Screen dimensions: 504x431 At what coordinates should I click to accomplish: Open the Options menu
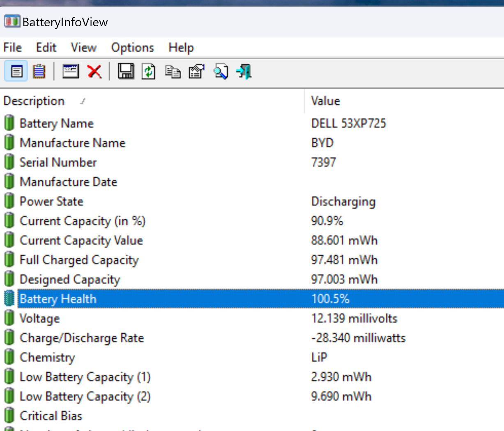tap(133, 48)
